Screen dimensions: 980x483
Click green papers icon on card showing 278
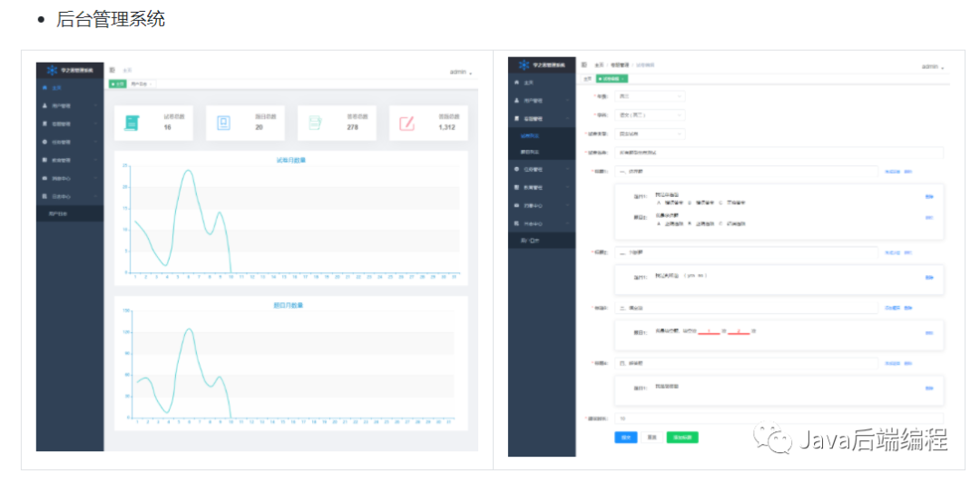click(315, 123)
